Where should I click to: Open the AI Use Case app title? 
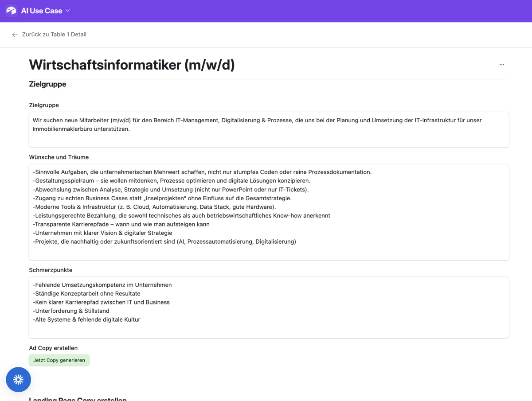pyautogui.click(x=42, y=11)
